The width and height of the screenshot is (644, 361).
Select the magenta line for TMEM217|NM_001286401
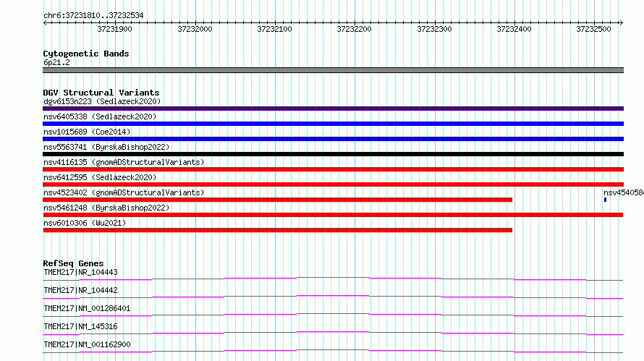point(333,315)
